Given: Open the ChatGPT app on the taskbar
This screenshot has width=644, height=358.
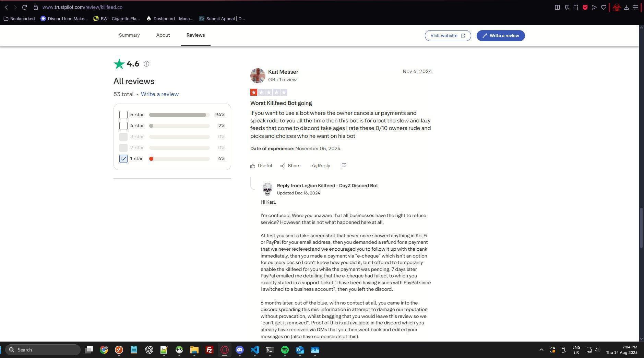Looking at the screenshot, I should [149, 350].
